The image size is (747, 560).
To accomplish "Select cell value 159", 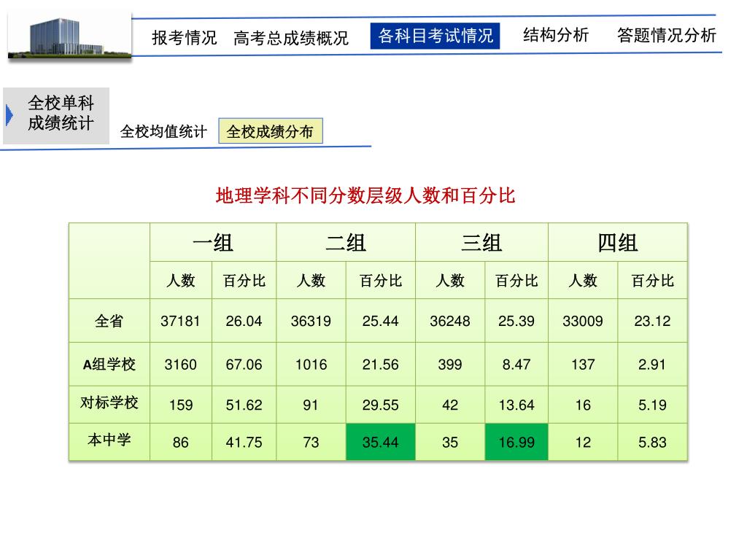I will point(181,405).
